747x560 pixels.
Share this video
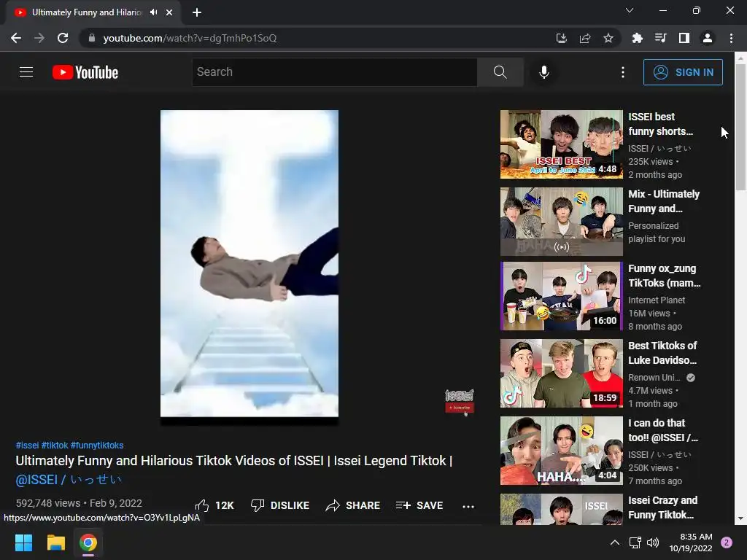pos(352,505)
